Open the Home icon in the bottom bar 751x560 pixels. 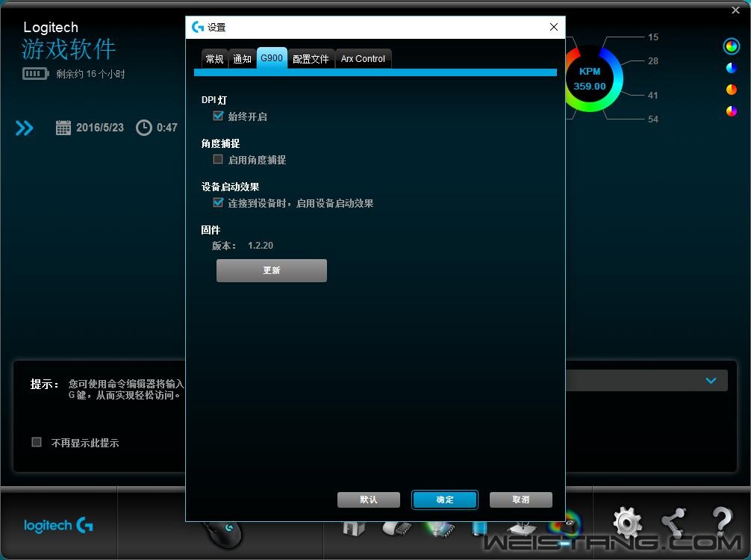pos(354,529)
